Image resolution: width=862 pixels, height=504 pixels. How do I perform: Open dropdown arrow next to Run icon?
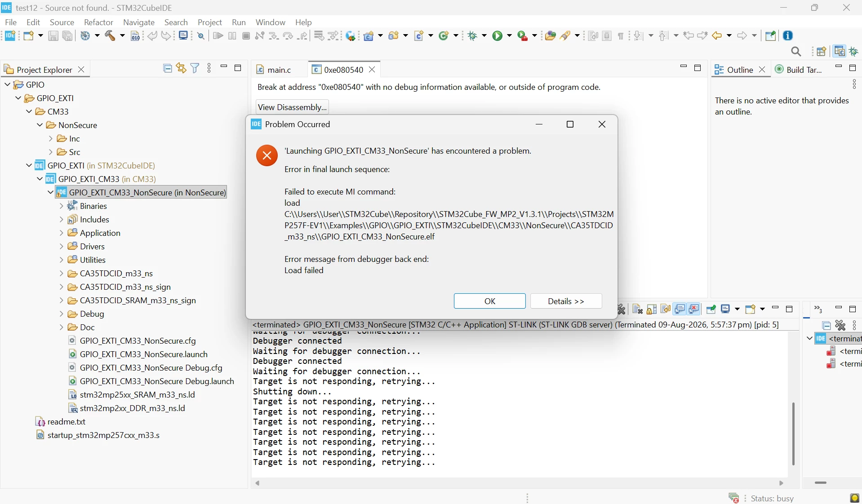click(x=509, y=36)
